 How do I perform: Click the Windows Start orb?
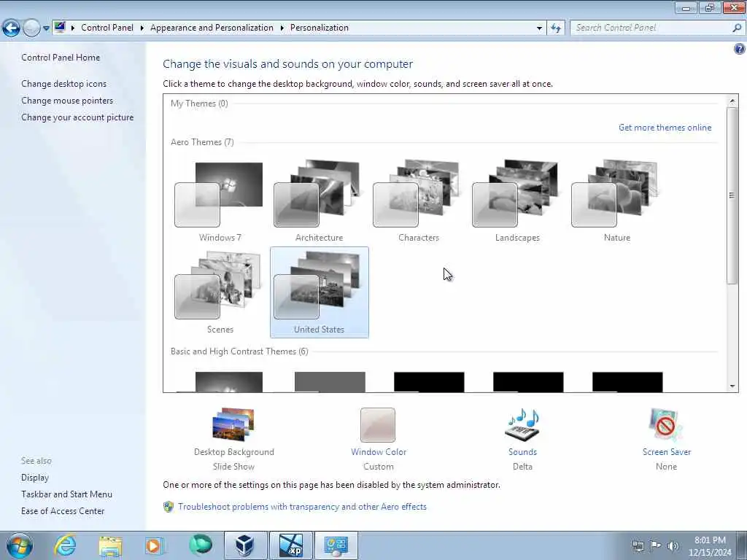pos(20,545)
